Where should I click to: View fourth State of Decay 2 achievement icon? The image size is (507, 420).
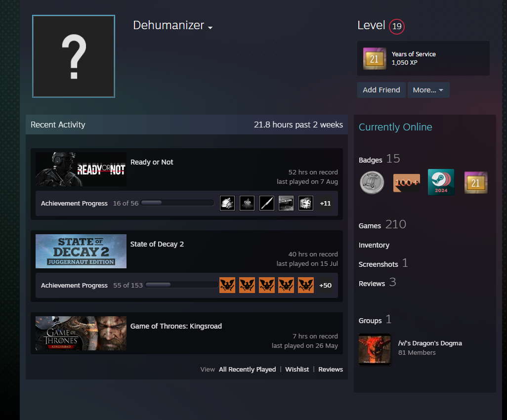point(286,285)
